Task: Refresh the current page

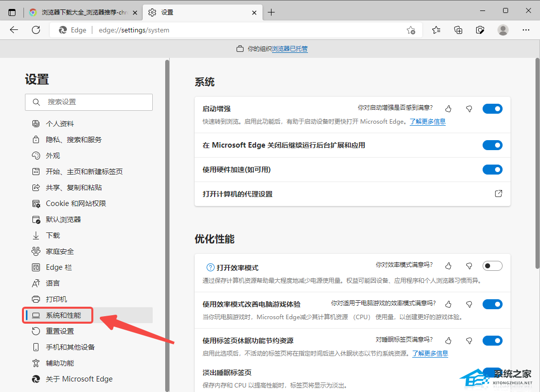Action: point(36,30)
